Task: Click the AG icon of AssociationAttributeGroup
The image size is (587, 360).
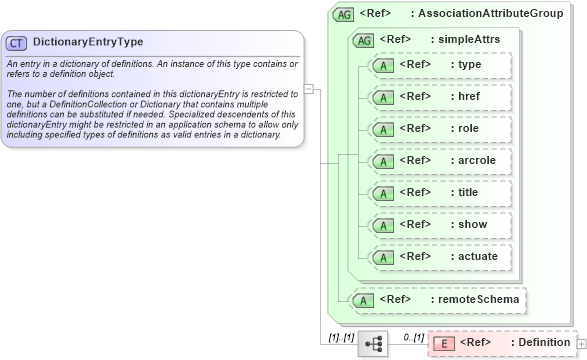Action: [x=344, y=15]
